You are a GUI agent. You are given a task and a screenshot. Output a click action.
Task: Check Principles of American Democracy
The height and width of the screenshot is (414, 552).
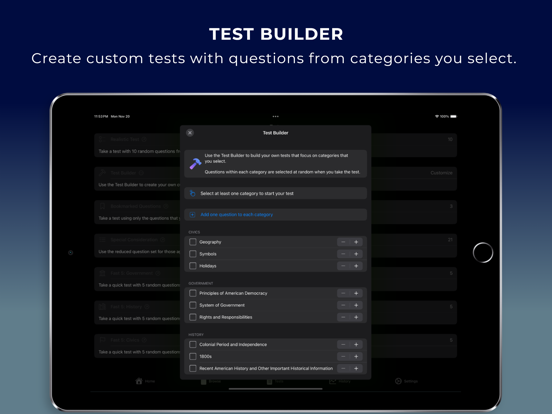[x=193, y=293]
